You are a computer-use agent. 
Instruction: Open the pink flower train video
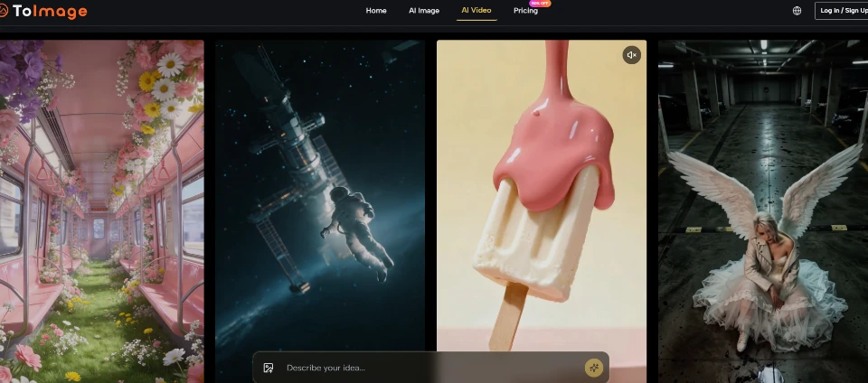[x=102, y=211]
